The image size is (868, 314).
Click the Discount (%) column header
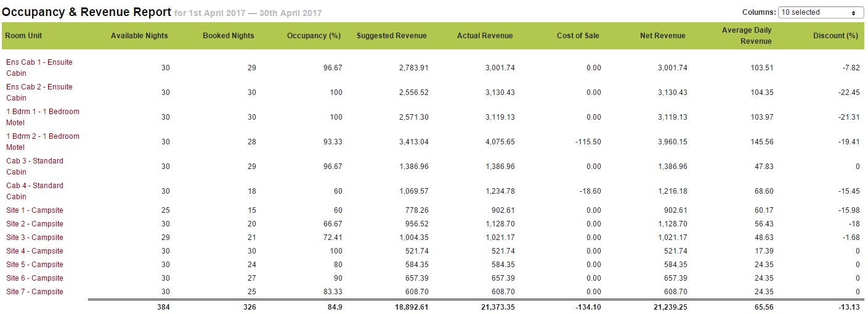(835, 36)
